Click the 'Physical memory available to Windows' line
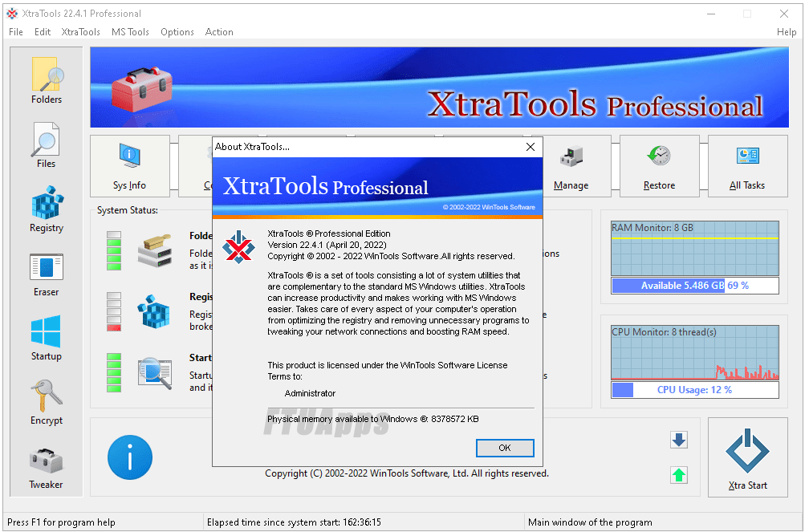805x532 pixels. (373, 419)
